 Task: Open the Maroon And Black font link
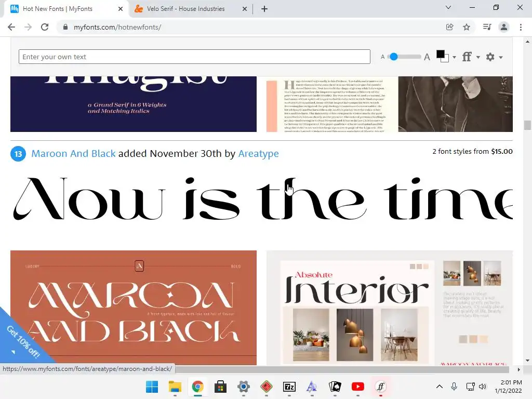73,154
